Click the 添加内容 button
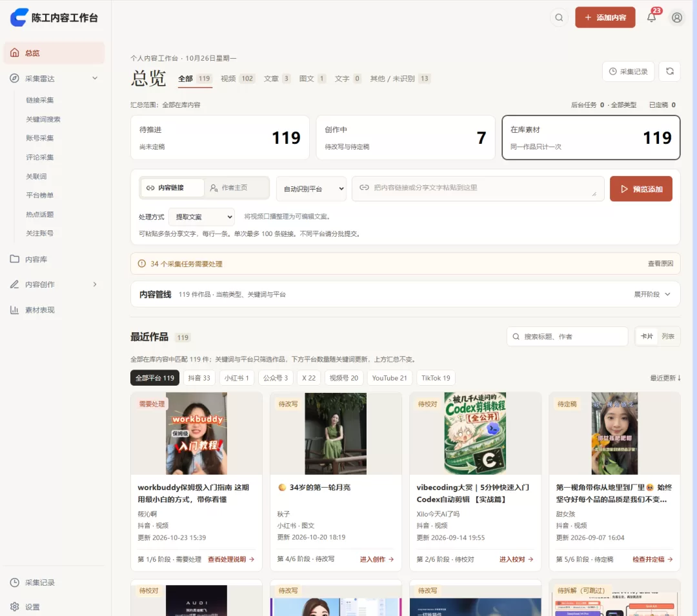The image size is (697, 616). [605, 17]
